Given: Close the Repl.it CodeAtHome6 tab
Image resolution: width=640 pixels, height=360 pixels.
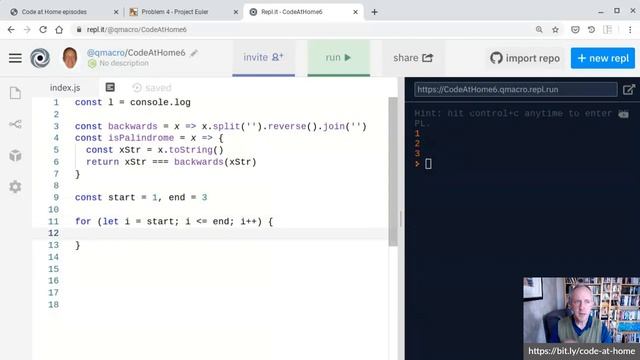Looking at the screenshot, I should point(355,12).
